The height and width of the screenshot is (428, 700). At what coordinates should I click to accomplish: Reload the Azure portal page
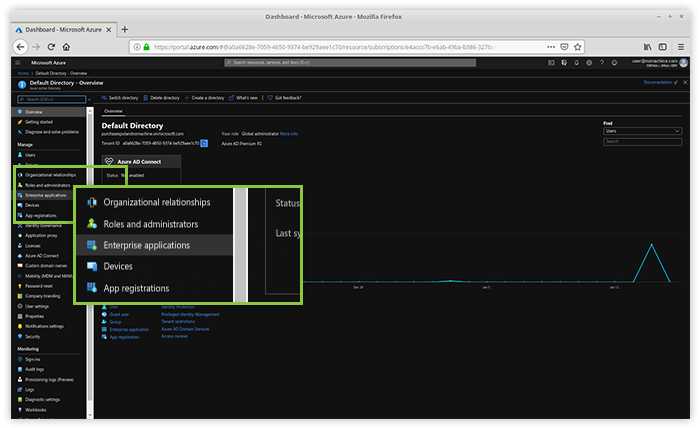pyautogui.click(x=51, y=47)
